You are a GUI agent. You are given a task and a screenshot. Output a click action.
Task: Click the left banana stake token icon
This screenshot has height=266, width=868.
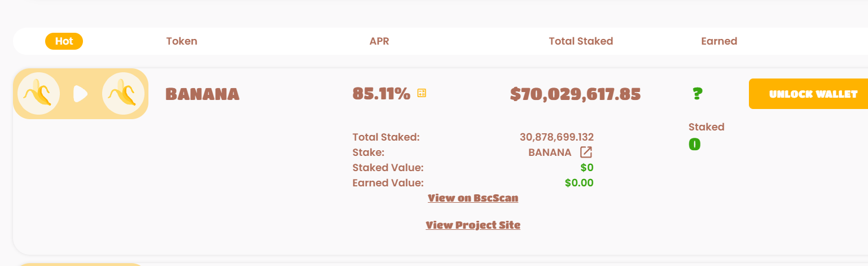pos(38,93)
